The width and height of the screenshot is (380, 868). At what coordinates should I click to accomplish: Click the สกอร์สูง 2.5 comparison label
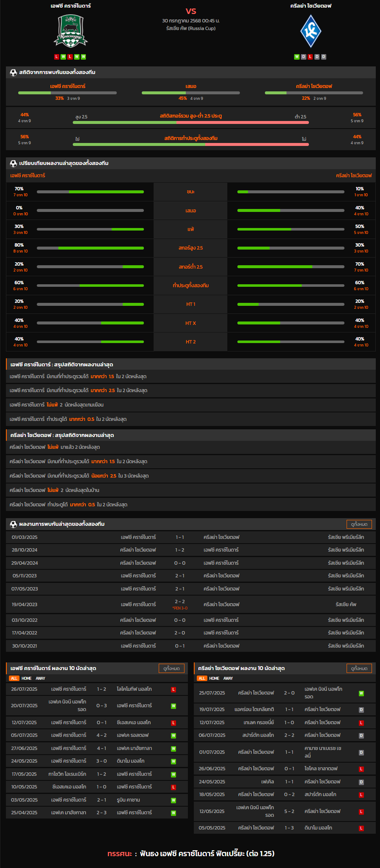point(191,248)
